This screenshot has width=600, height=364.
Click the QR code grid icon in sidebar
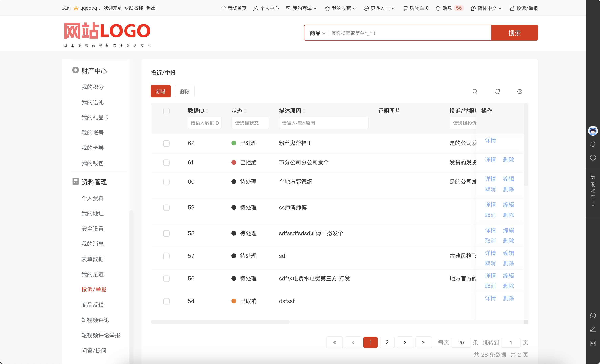593,343
